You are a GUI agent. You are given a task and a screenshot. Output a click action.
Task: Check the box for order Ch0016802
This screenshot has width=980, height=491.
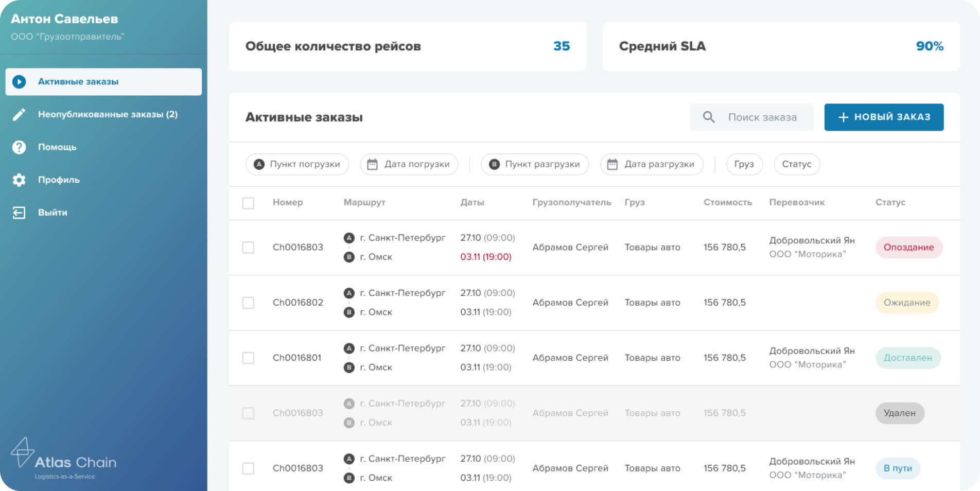pos(248,303)
